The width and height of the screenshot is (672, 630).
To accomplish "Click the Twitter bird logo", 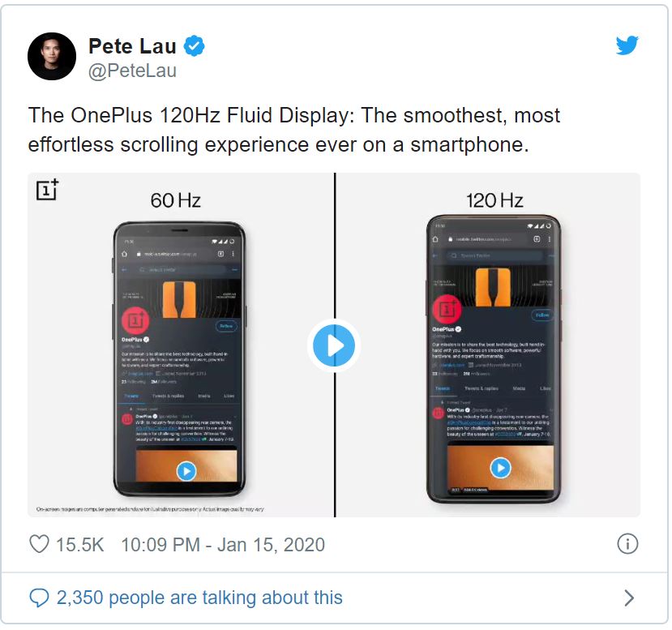I will click(x=627, y=45).
